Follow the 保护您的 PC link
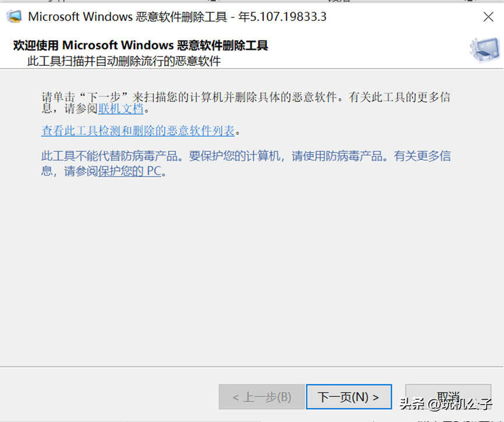Viewport: 504px width, 422px height. pos(129,171)
